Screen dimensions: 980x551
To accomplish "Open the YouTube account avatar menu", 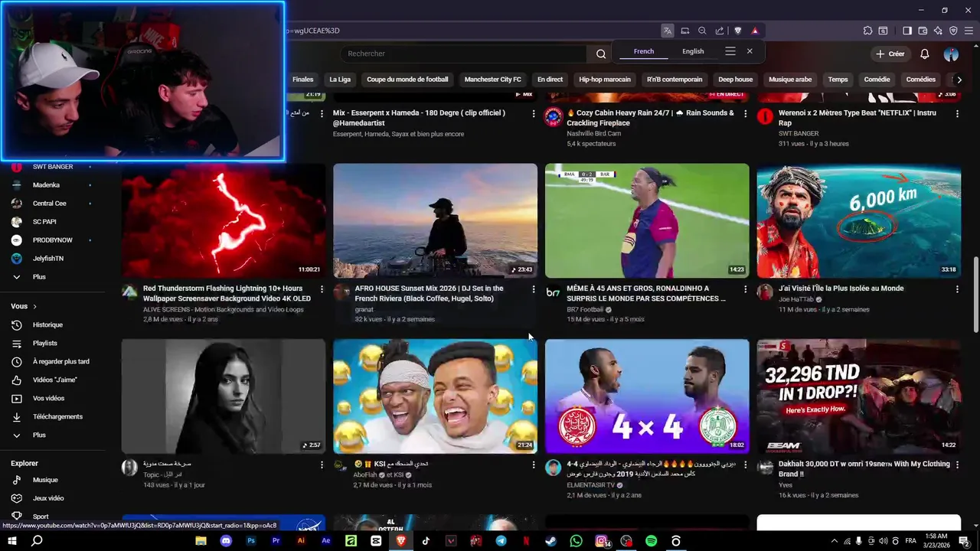I will (951, 54).
